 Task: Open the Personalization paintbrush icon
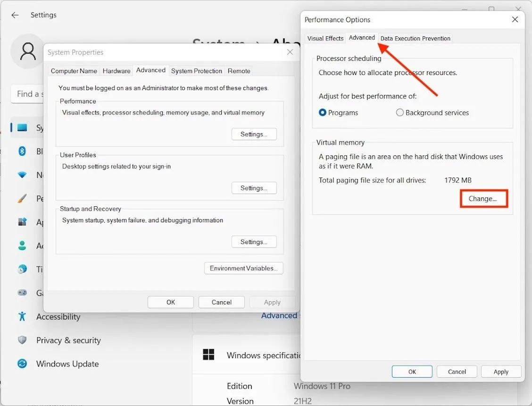[x=22, y=198]
